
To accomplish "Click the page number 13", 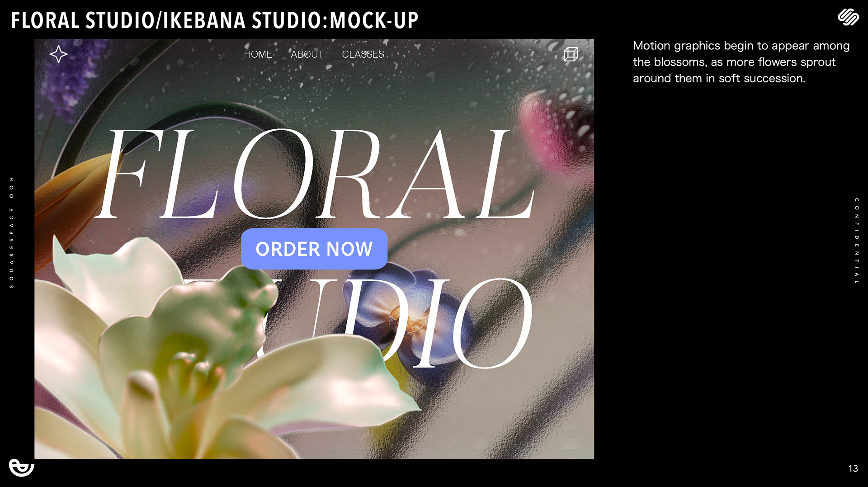I will (853, 468).
